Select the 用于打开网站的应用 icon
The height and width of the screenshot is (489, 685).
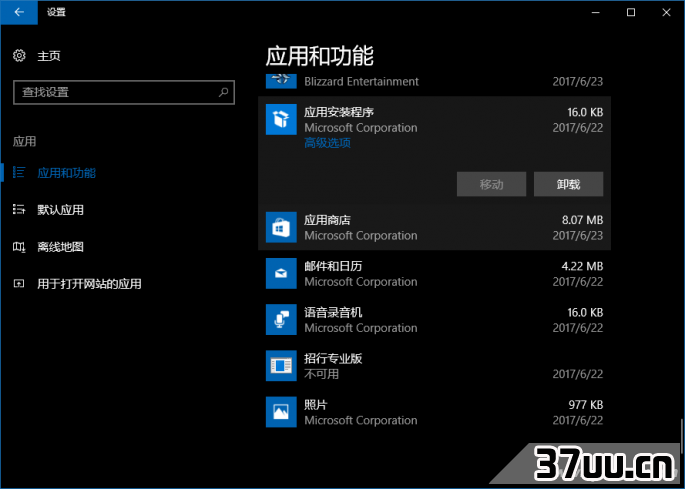tap(19, 284)
